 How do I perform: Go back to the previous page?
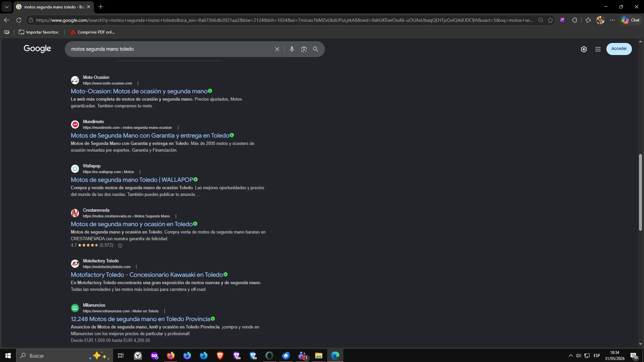7,20
